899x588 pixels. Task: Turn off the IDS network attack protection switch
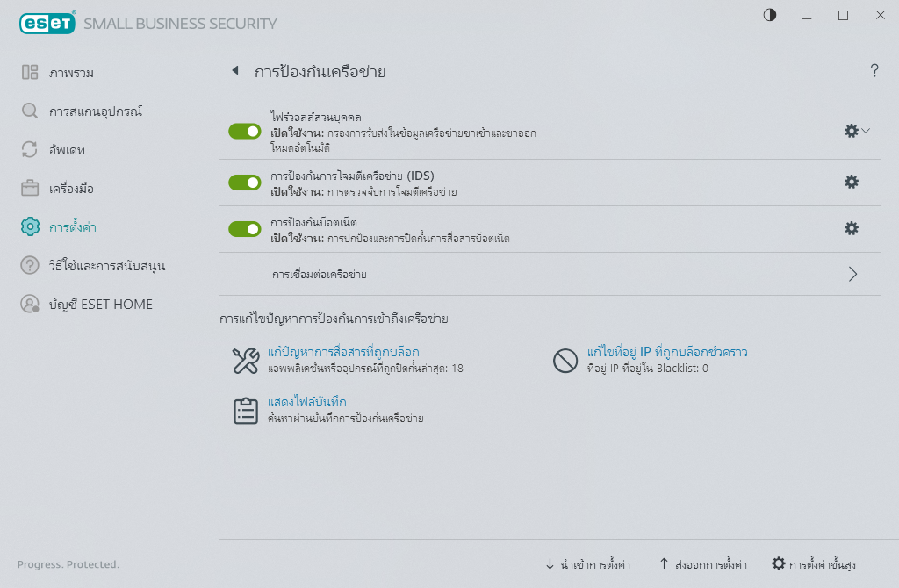point(245,183)
